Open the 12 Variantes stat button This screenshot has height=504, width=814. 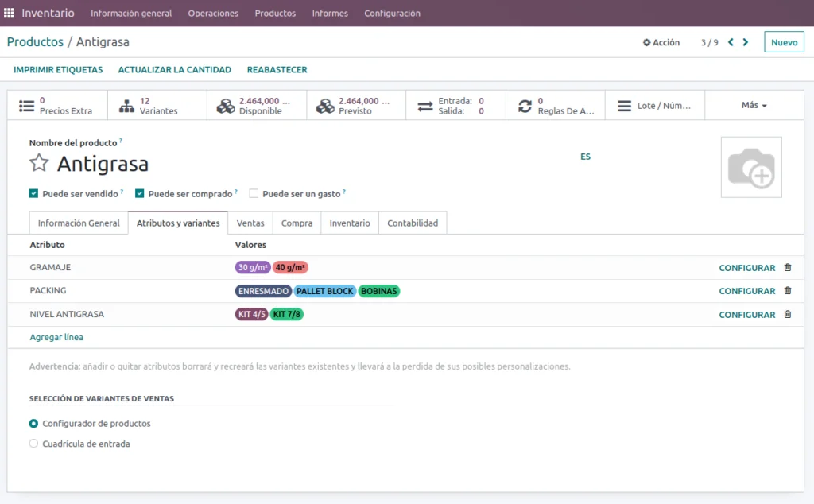(157, 106)
